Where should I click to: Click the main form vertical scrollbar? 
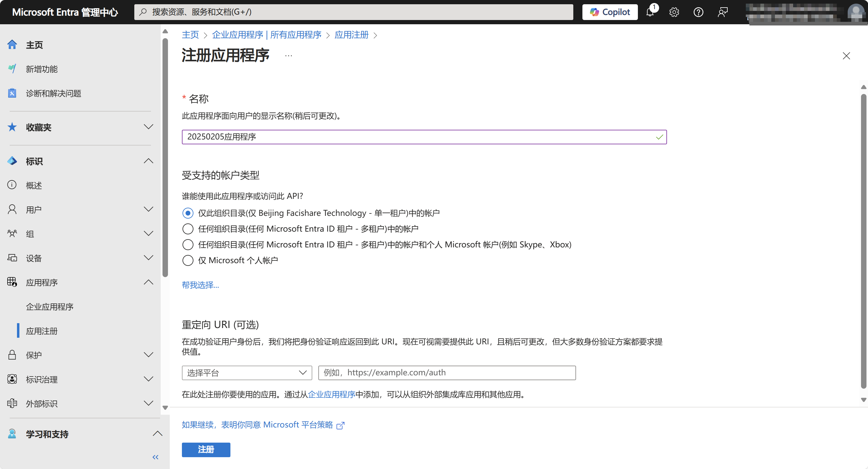click(864, 241)
